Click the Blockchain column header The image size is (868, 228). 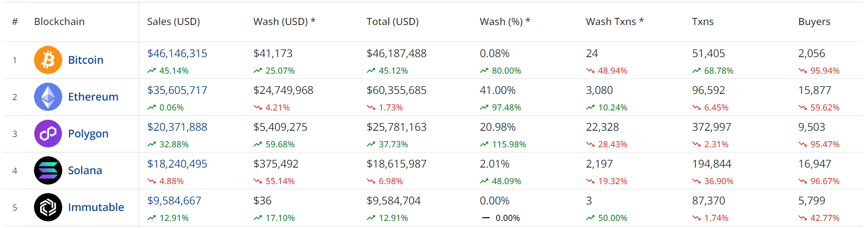pos(59,22)
